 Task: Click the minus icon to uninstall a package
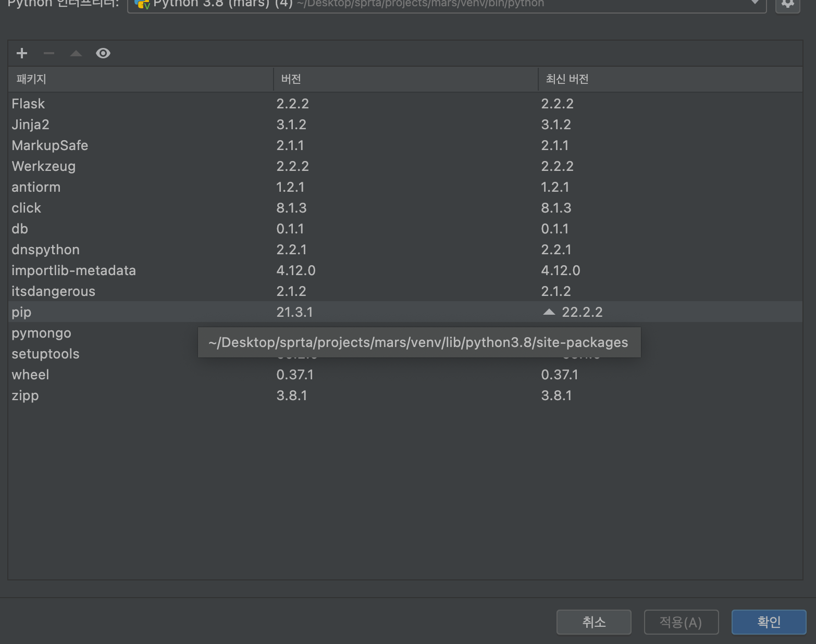pyautogui.click(x=49, y=53)
